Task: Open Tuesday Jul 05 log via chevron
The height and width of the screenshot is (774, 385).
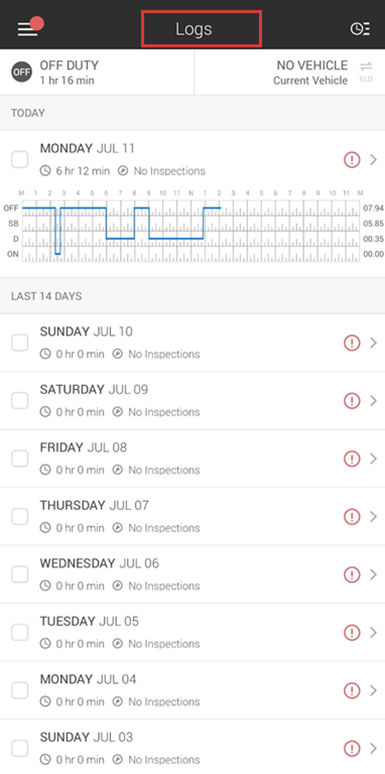Action: [x=374, y=632]
